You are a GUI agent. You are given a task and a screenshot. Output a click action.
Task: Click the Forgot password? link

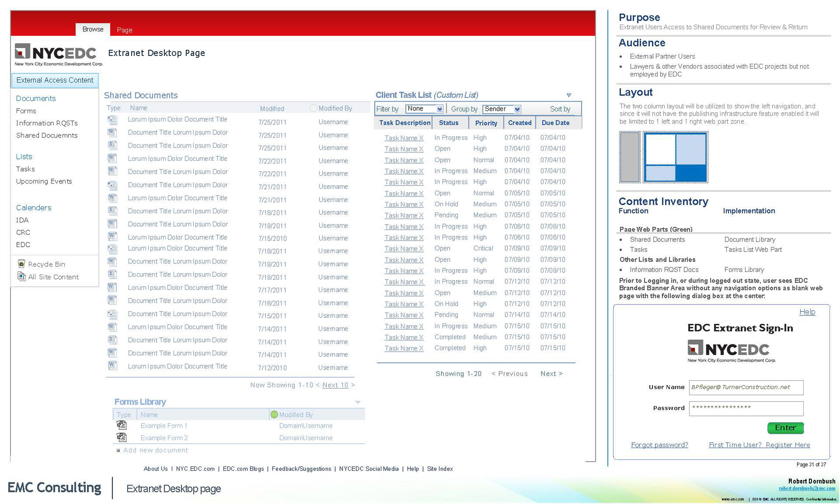(x=659, y=445)
